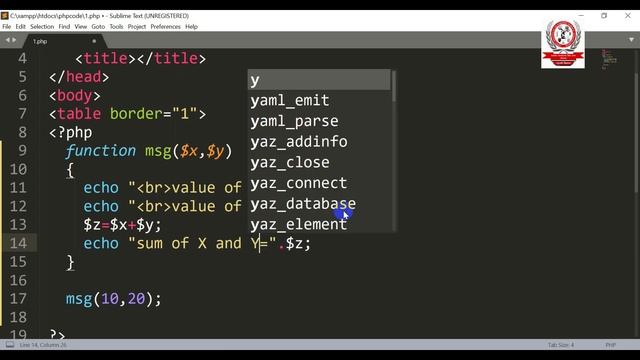This screenshot has height=360, width=640.
Task: Open the File menu
Action: click(x=7, y=27)
